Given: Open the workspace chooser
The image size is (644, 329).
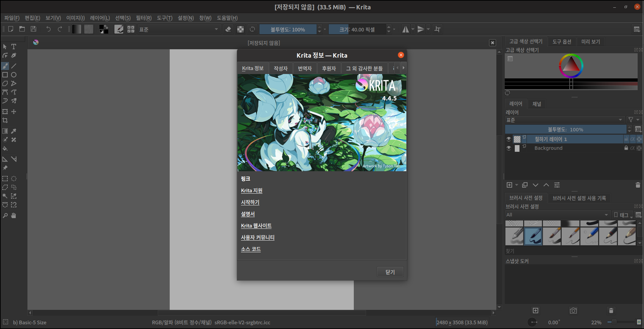Looking at the screenshot, I should (x=637, y=29).
